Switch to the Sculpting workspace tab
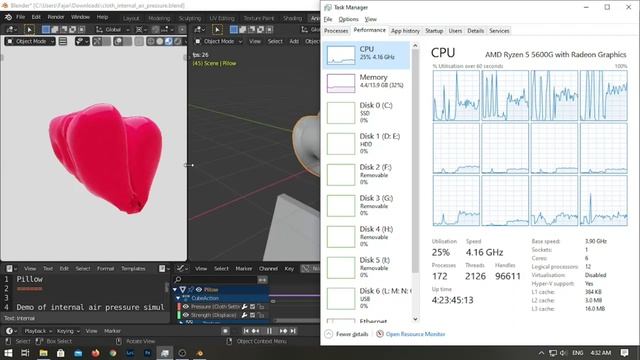 click(x=190, y=18)
